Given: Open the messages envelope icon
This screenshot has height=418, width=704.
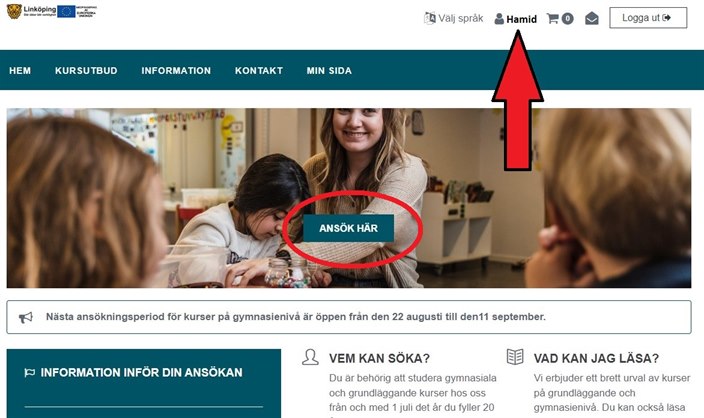Looking at the screenshot, I should [592, 18].
